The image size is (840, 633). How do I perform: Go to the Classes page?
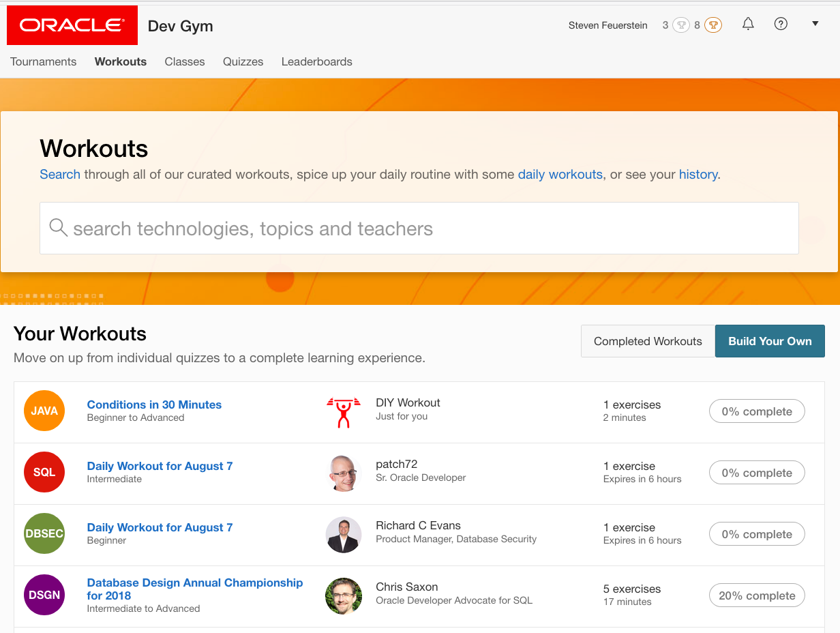[185, 61]
